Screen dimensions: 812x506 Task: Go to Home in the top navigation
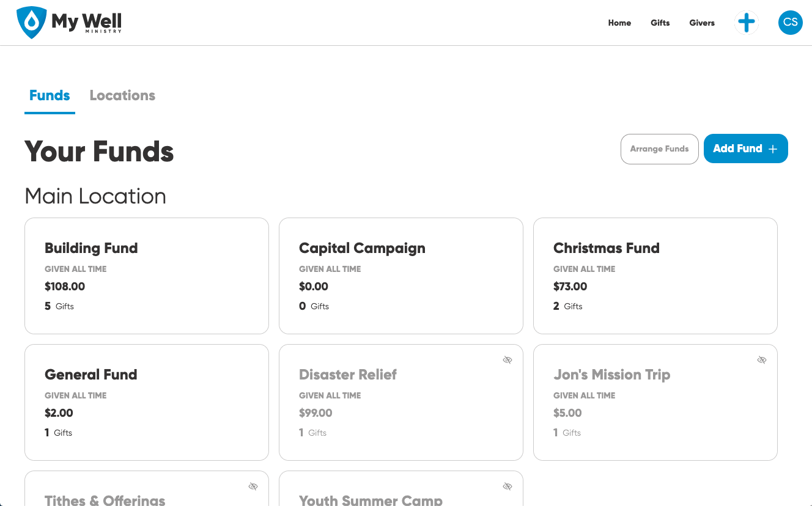pos(619,23)
